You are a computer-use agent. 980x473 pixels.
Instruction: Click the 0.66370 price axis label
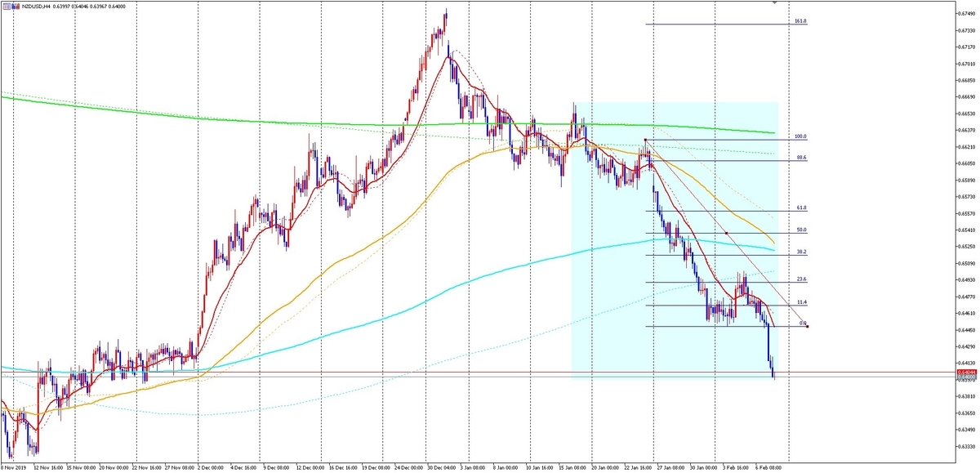pyautogui.click(x=967, y=130)
